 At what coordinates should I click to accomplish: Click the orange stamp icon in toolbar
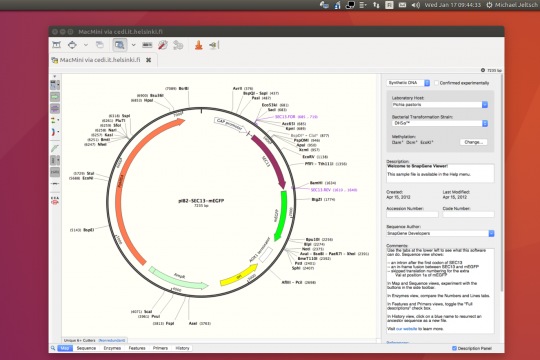[198, 45]
